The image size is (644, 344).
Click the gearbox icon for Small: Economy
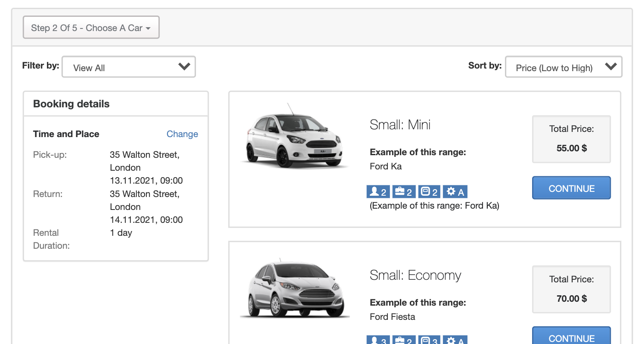pyautogui.click(x=455, y=341)
